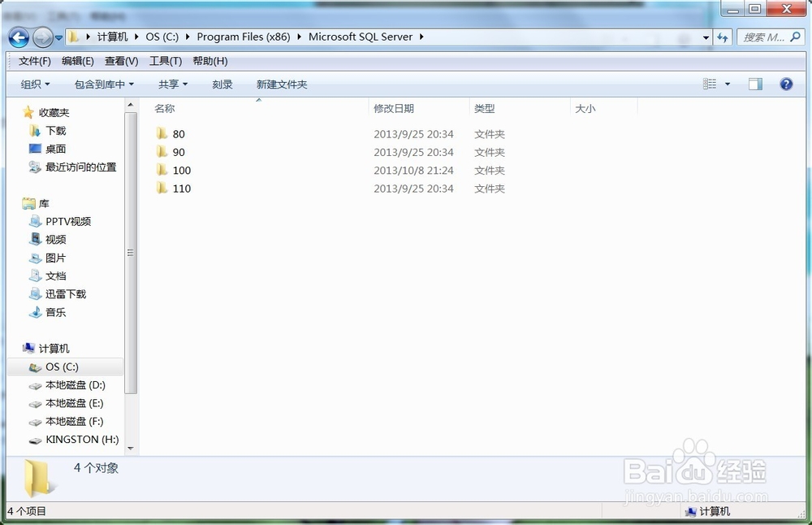Open the recent pages dropdown arrow

pos(58,38)
